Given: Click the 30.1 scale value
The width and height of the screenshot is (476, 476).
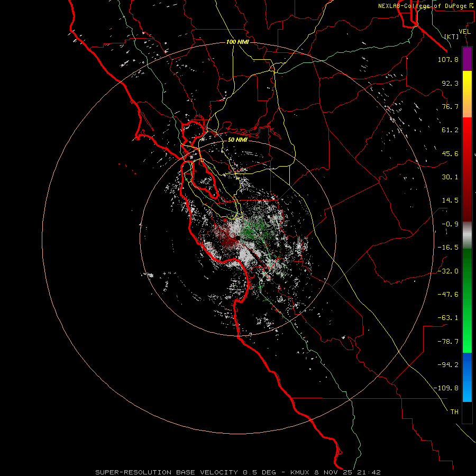Looking at the screenshot, I should [450, 177].
